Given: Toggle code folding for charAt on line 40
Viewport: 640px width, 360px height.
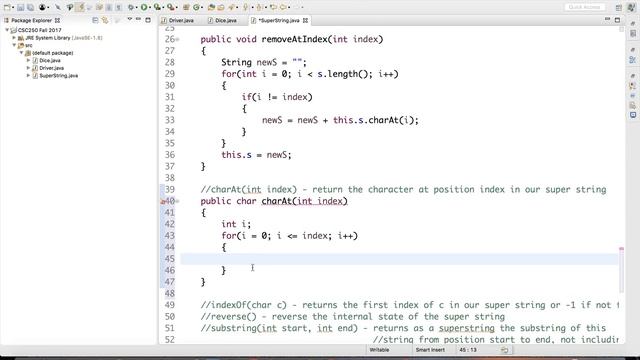Looking at the screenshot, I should [x=178, y=201].
